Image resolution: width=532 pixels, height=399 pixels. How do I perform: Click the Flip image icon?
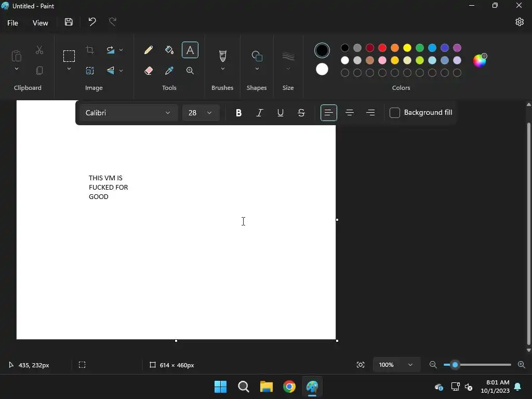[110, 71]
